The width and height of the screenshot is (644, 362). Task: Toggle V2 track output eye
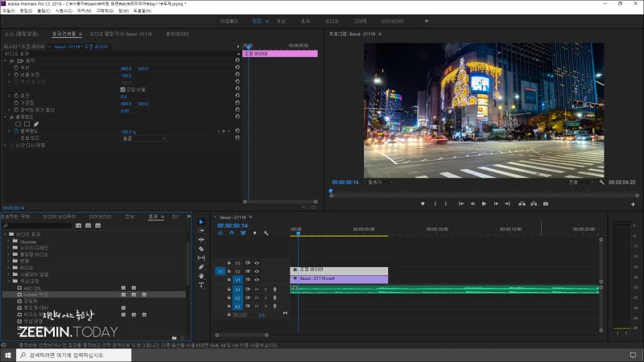[257, 271]
